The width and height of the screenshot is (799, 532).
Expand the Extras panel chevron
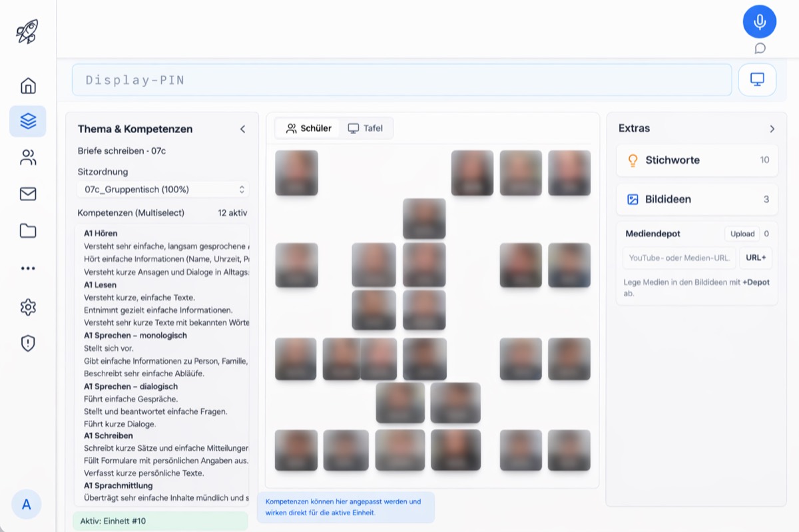(772, 129)
